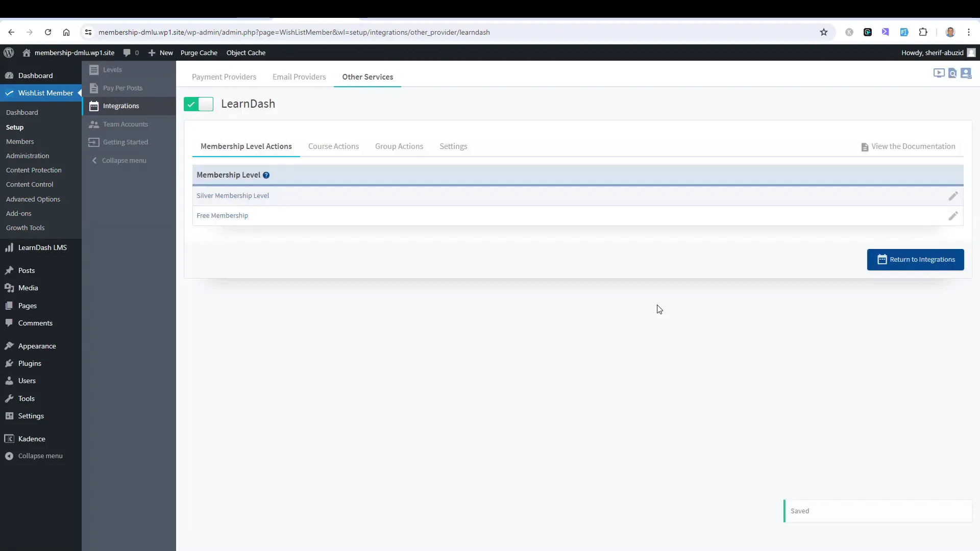Click the Levels icon in WishList sidebar

click(x=95, y=69)
